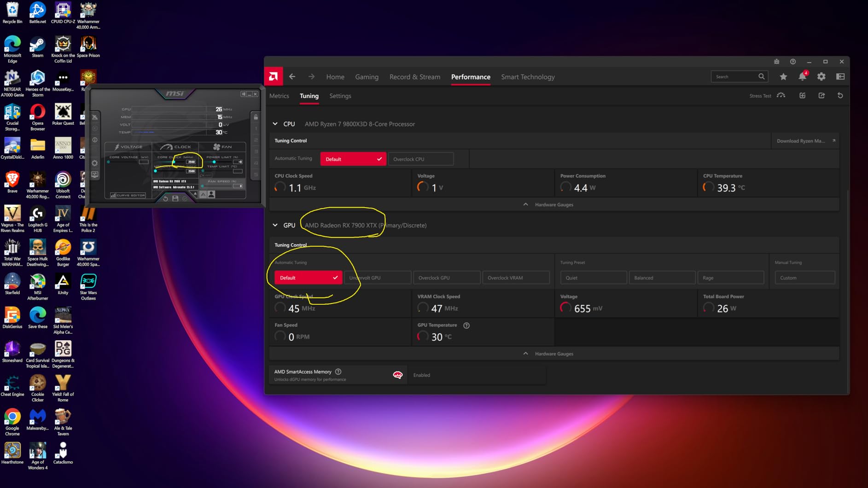This screenshot has height=488, width=868.
Task: Open AMD Software settings gear
Action: (821, 77)
